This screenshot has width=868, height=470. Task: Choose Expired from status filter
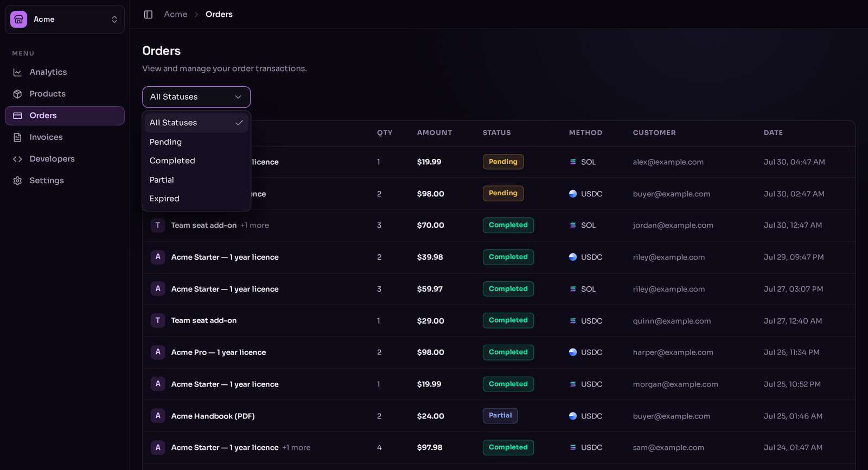tap(196, 199)
